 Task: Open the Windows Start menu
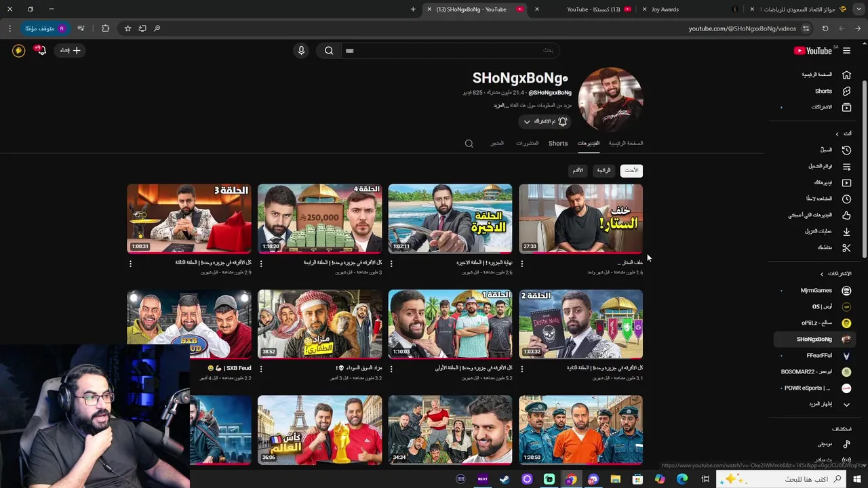tap(858, 479)
